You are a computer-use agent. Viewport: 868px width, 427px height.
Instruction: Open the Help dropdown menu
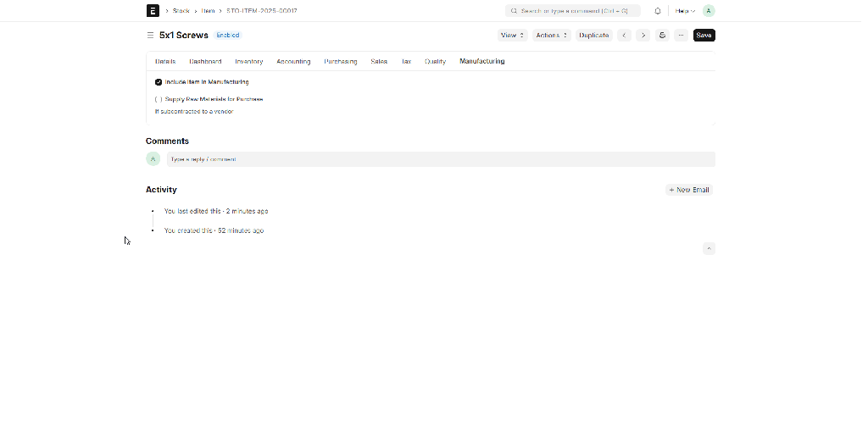[x=685, y=11]
